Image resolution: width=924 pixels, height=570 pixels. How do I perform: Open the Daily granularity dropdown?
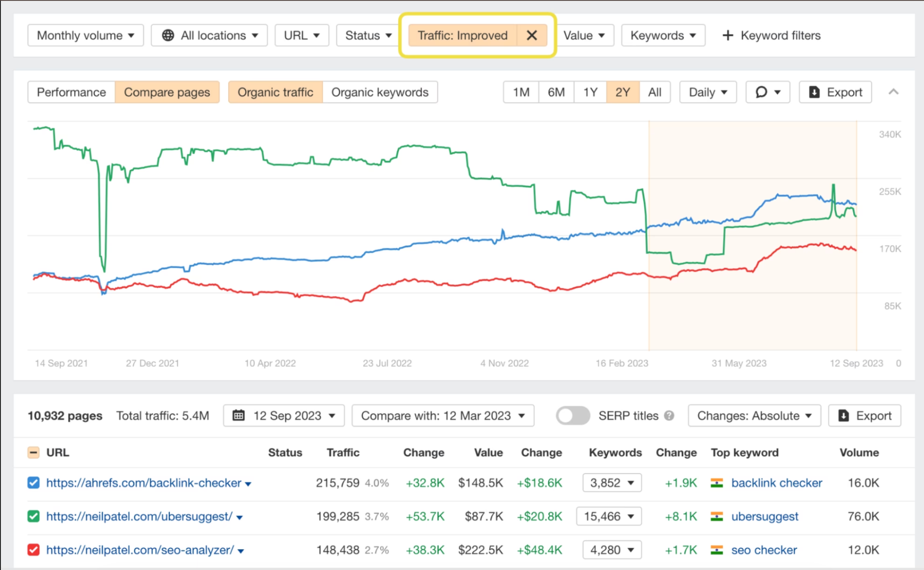point(708,92)
